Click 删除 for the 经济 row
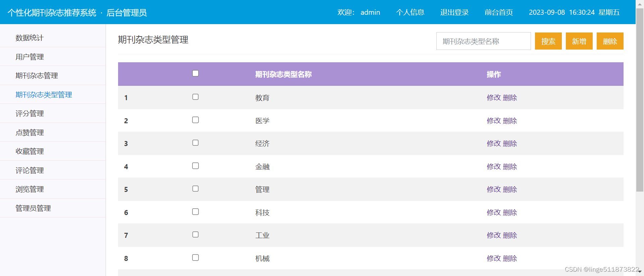The height and width of the screenshot is (276, 644). click(510, 144)
